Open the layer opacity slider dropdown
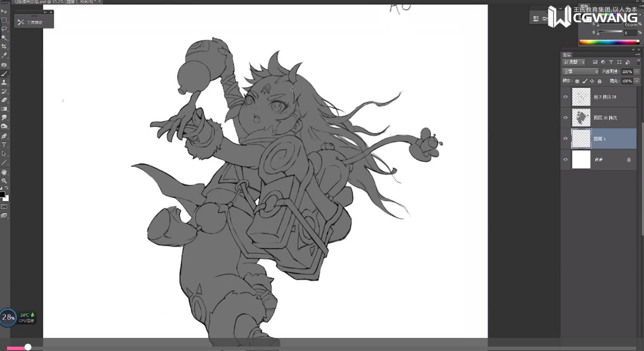This screenshot has width=644, height=351. click(x=637, y=72)
